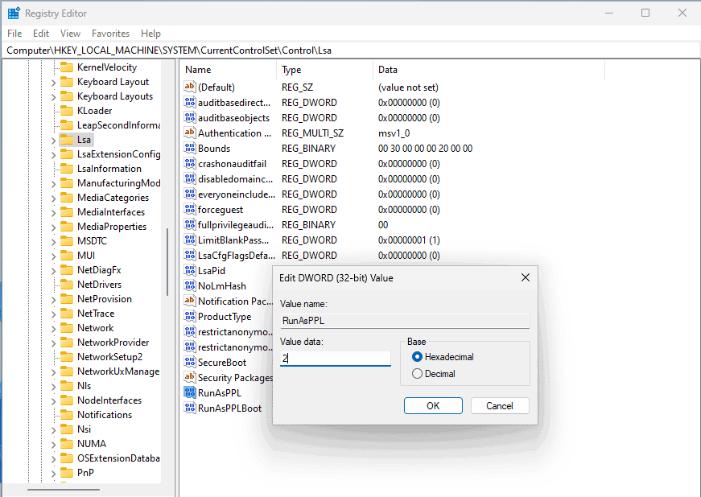Click the (Default) string value icon
Image resolution: width=701 pixels, height=497 pixels.
190,87
